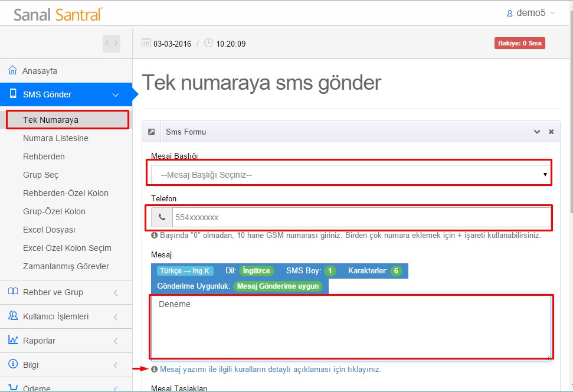The width and height of the screenshot is (573, 392).
Task: Click the users icon beside Kullanıcı İşlemleri
Action: 13,316
